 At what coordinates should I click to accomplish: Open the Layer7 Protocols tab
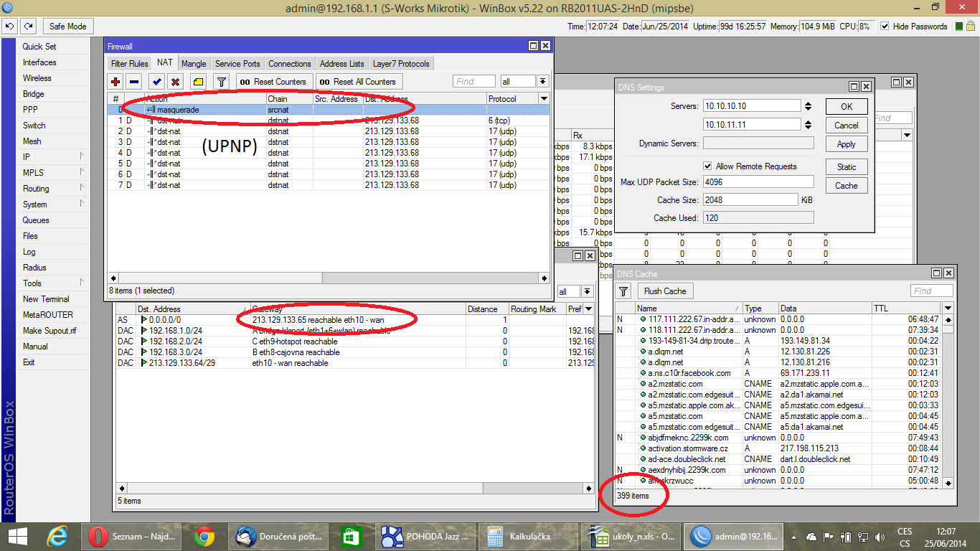point(401,64)
